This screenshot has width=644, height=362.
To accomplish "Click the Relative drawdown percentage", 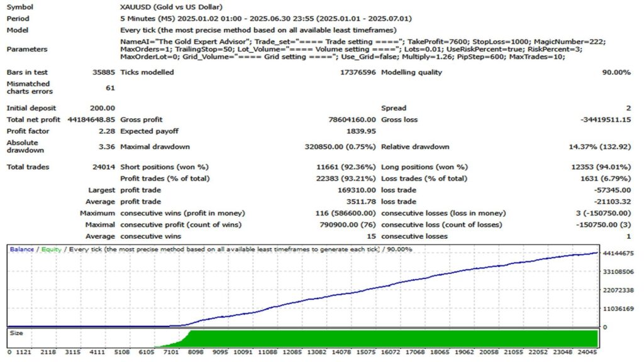I will point(599,147).
